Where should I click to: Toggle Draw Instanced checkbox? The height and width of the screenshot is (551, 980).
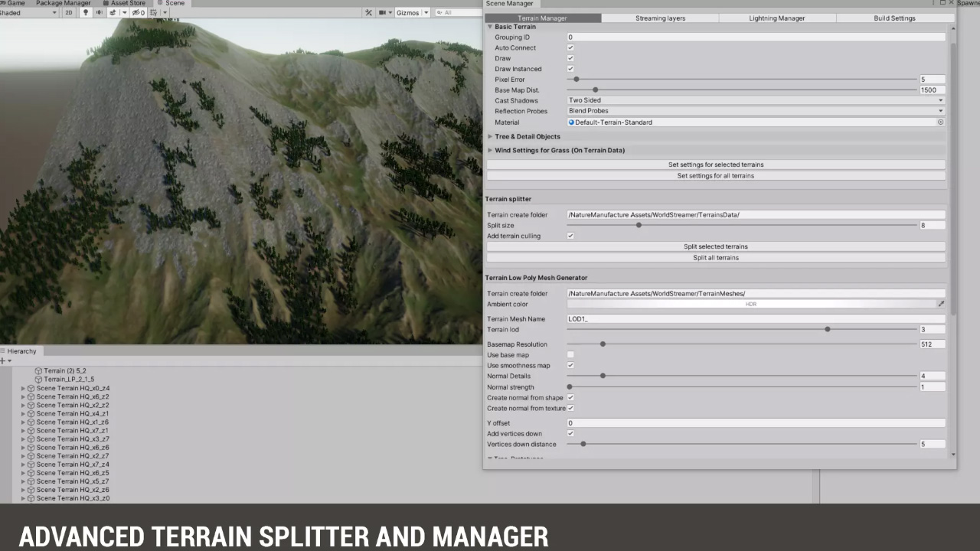pos(570,69)
